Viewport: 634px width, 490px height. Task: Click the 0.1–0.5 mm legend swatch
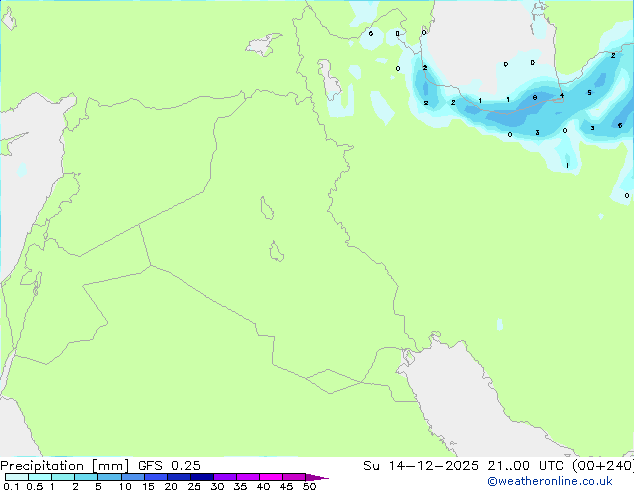tap(17, 477)
